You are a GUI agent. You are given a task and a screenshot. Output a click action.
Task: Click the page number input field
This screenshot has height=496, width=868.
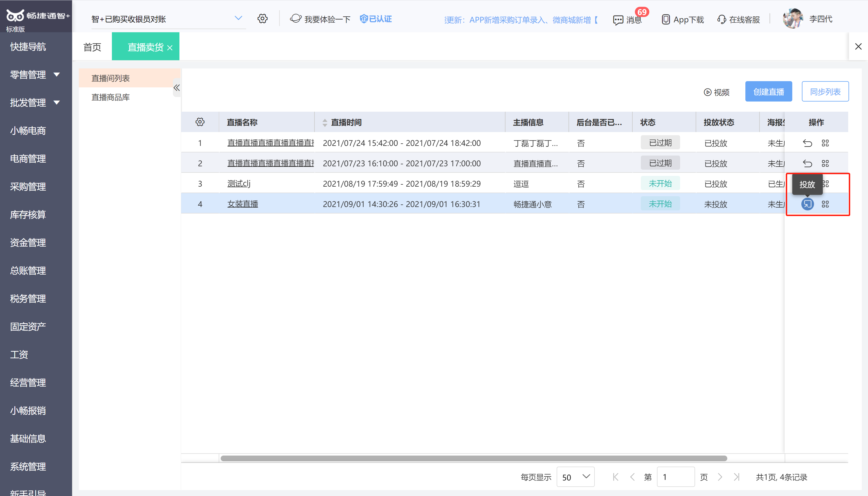click(675, 477)
